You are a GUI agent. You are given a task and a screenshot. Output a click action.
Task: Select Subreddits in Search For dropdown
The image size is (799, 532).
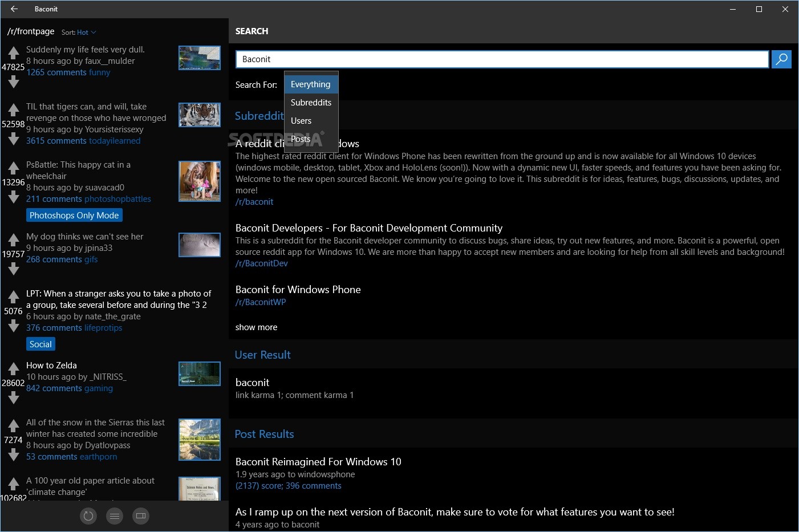coord(311,103)
